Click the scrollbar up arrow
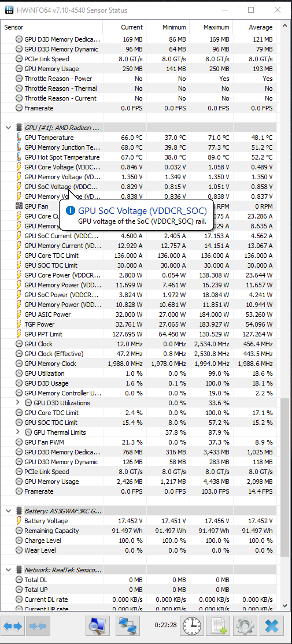The height and width of the screenshot is (644, 292). (284, 25)
